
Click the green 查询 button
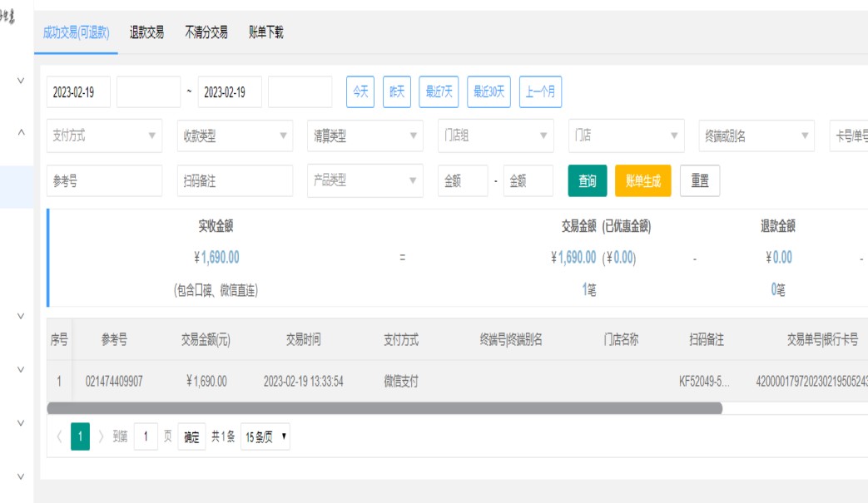[x=588, y=181]
